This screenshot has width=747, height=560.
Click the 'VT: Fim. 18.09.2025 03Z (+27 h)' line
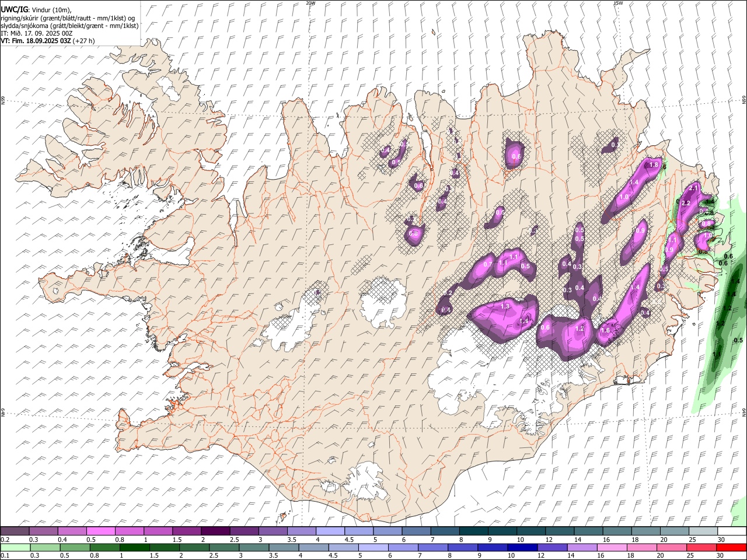[47, 41]
